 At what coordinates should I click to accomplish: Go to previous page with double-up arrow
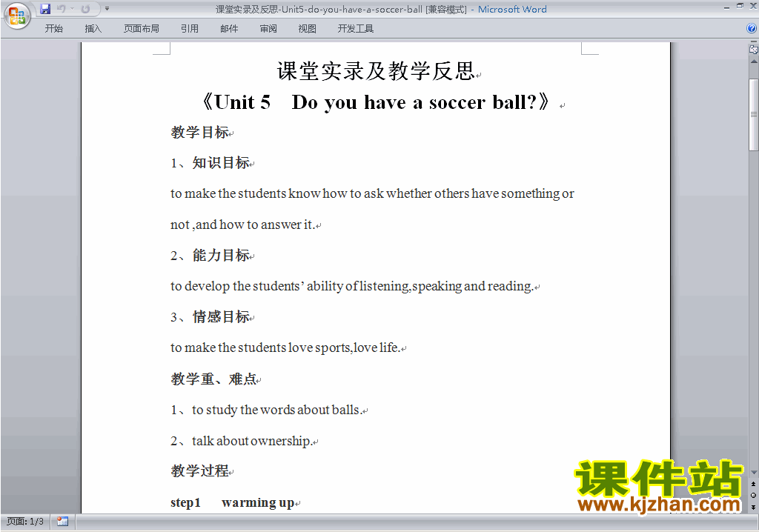coord(753,484)
